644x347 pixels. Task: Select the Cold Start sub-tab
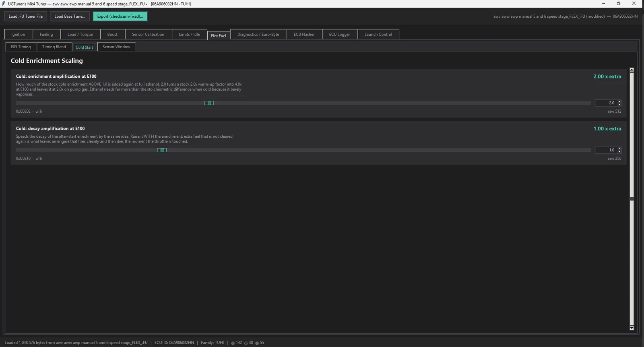tap(84, 47)
